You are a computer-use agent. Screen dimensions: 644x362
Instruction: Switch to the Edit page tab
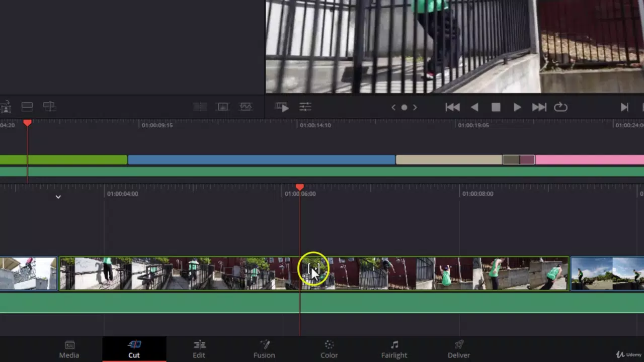coord(199,348)
